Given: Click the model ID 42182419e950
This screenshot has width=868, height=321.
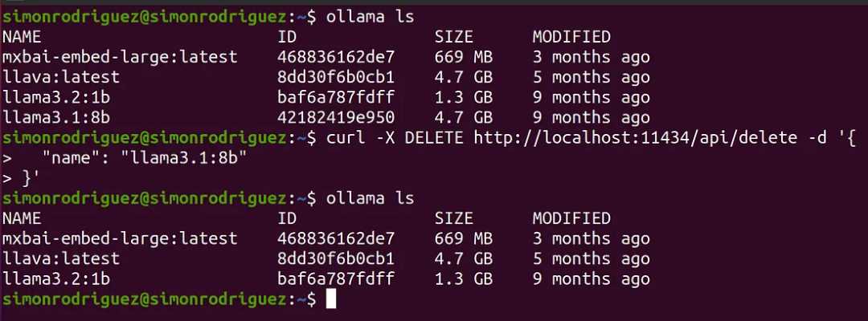Looking at the screenshot, I should pos(336,118).
